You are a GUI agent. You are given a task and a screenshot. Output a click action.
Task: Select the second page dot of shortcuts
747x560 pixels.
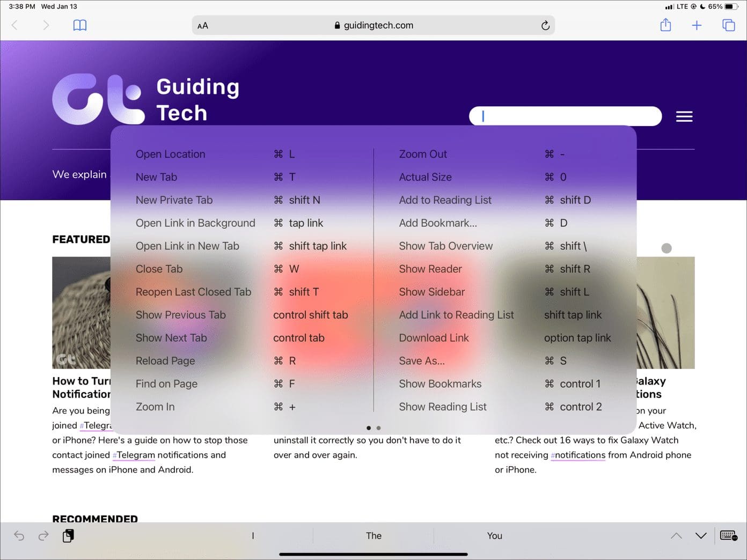[x=379, y=428]
